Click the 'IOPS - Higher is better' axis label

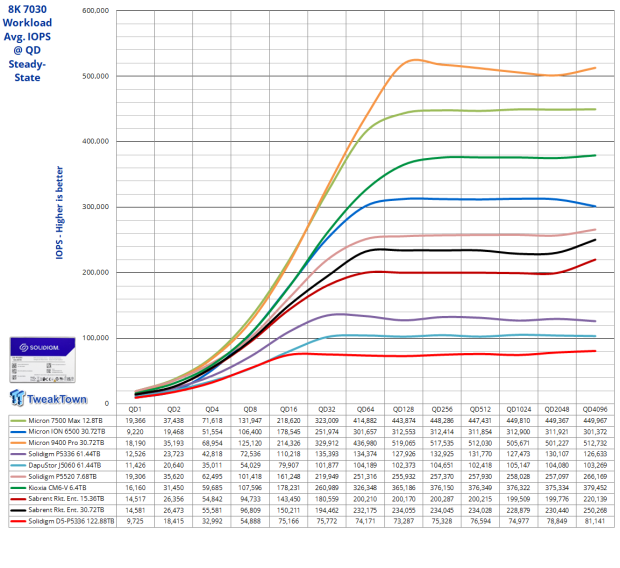click(59, 212)
